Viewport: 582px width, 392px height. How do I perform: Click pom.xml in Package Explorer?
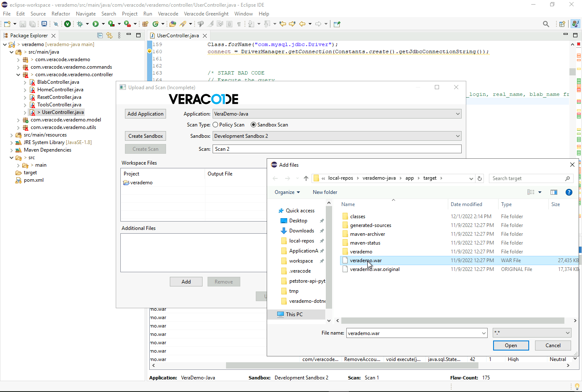(x=34, y=180)
